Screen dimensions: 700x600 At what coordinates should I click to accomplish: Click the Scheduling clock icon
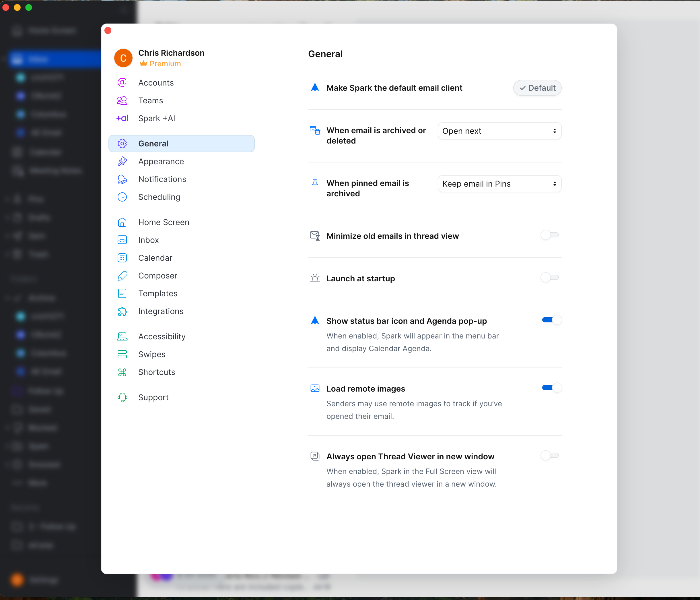coord(122,197)
